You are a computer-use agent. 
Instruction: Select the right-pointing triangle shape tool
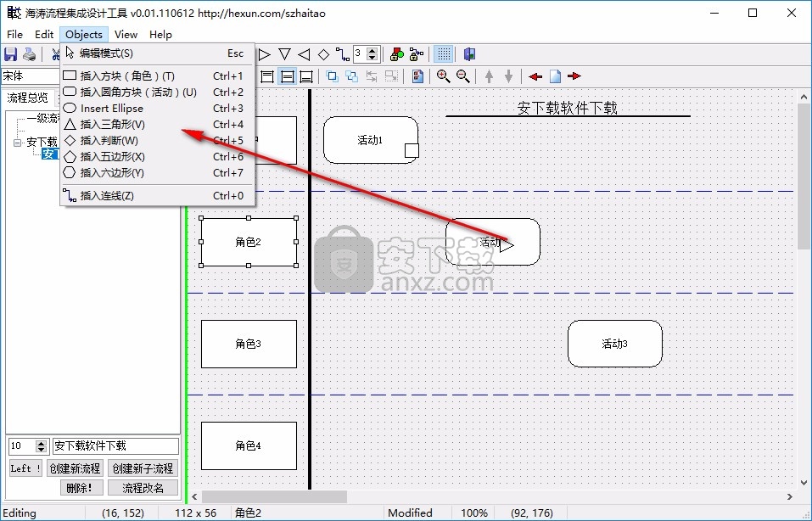point(265,54)
